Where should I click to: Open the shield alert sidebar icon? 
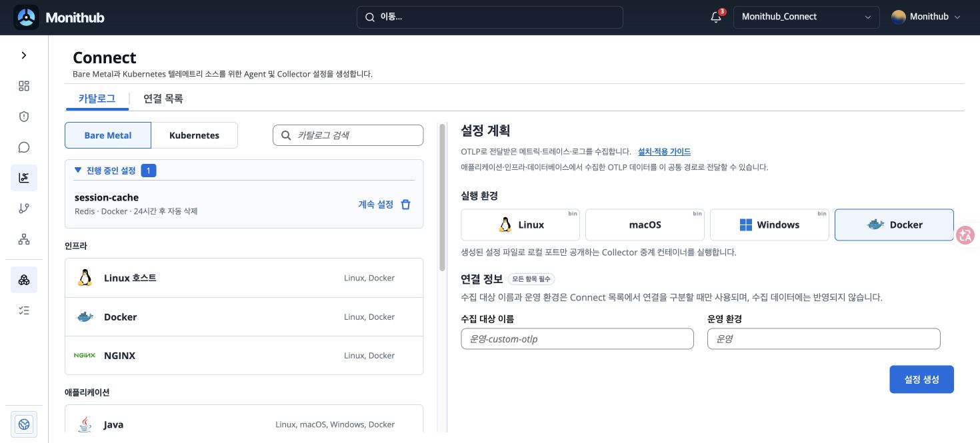24,117
